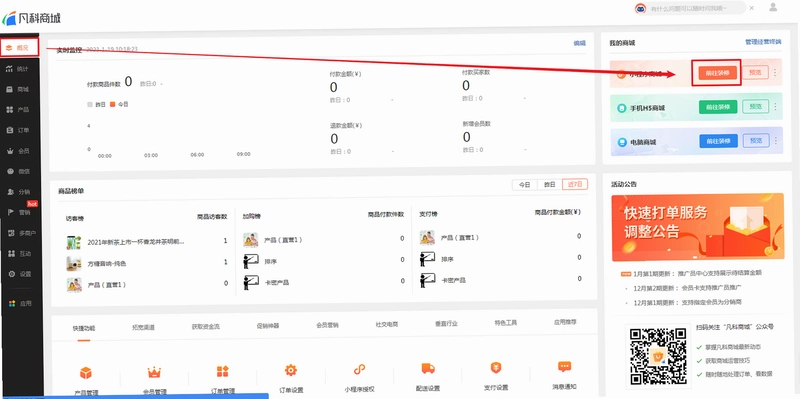The width and height of the screenshot is (800, 399).
Task: Click the 凡科商城 QR code image
Action: [x=658, y=356]
